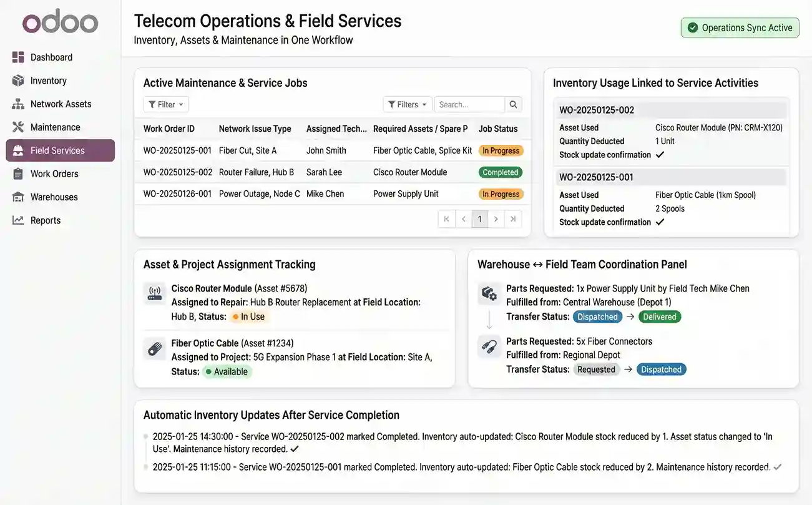The image size is (812, 505).
Task: Toggle stock update confirmation for WO-20250125-001
Action: (660, 222)
